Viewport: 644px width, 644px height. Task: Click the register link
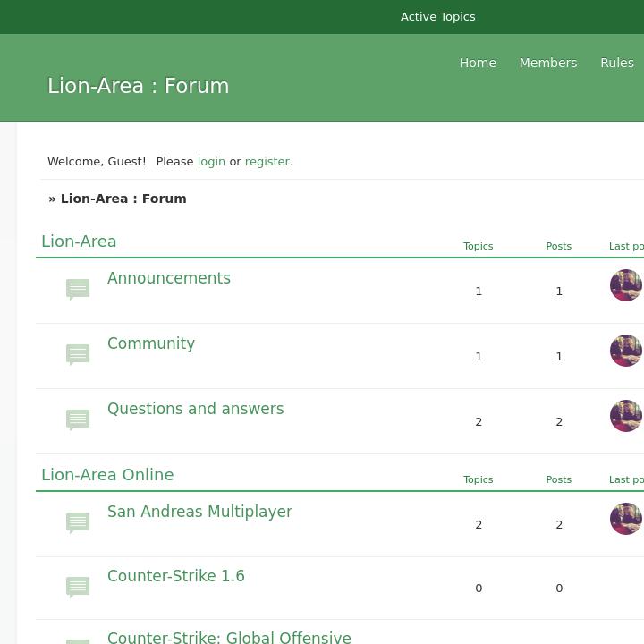(x=267, y=162)
